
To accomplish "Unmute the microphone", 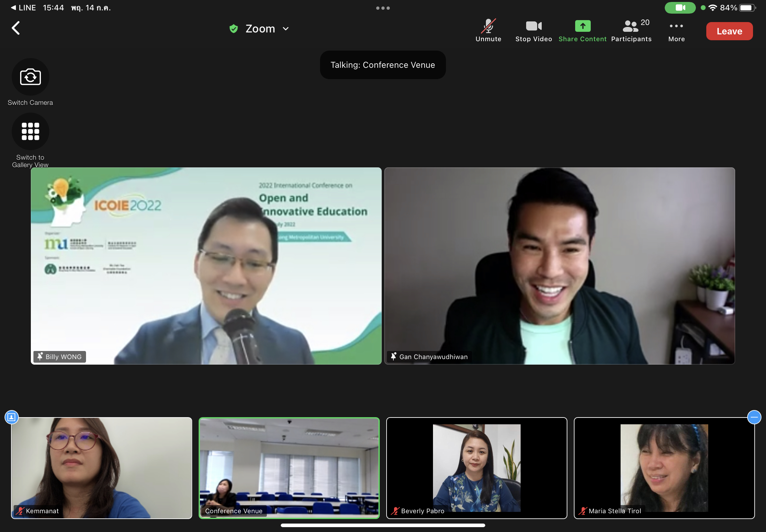I will (488, 30).
